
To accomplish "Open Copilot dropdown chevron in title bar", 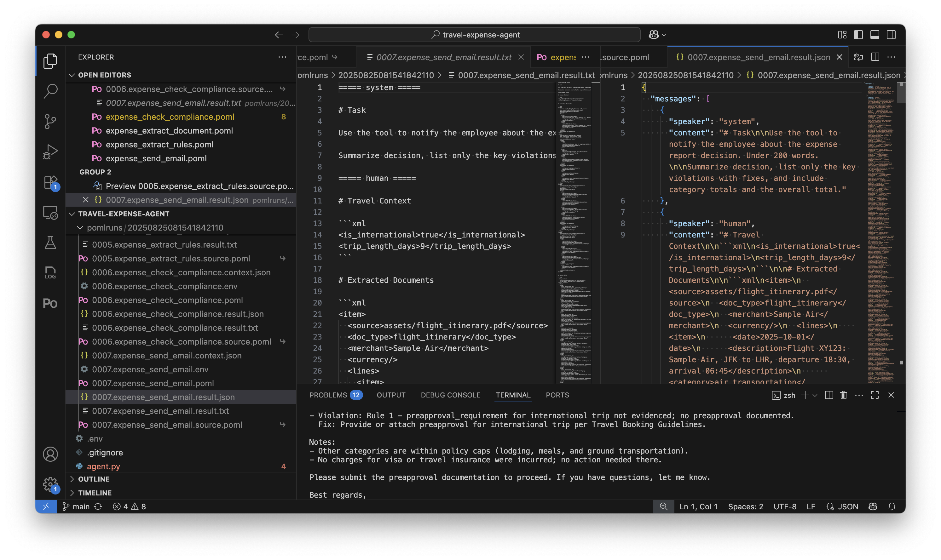I will click(664, 35).
